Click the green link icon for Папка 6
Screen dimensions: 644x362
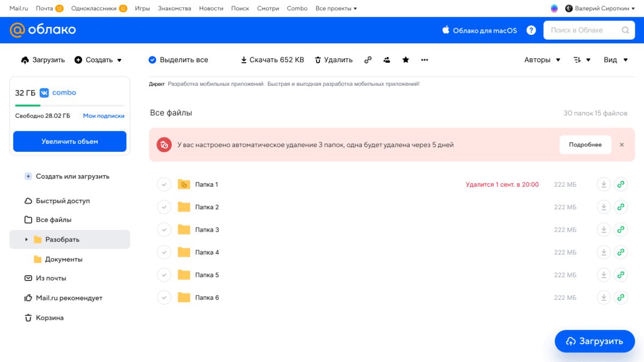pyautogui.click(x=621, y=297)
